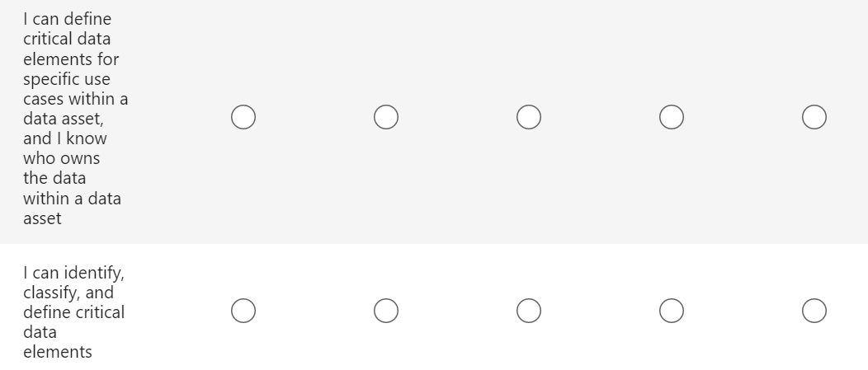868x370 pixels.
Task: Pick the middle option in the 'identify, classify' row
Action: tap(528, 311)
